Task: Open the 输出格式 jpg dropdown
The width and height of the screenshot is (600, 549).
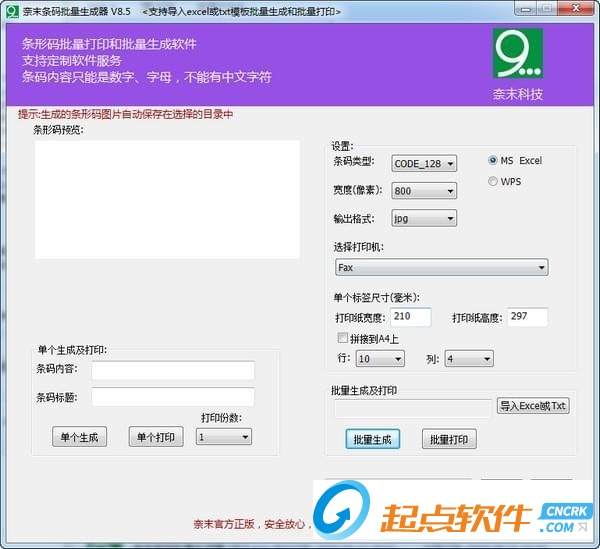Action: (424, 218)
